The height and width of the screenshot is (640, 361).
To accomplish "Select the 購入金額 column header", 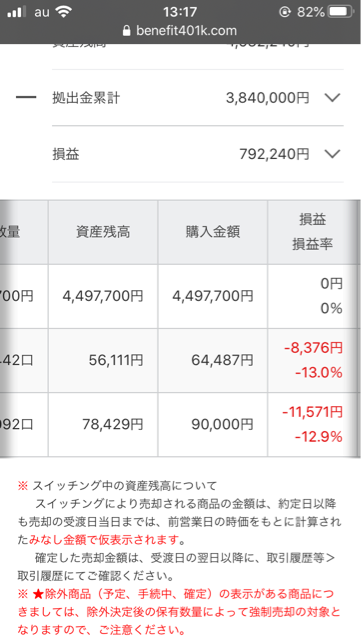I will [213, 232].
